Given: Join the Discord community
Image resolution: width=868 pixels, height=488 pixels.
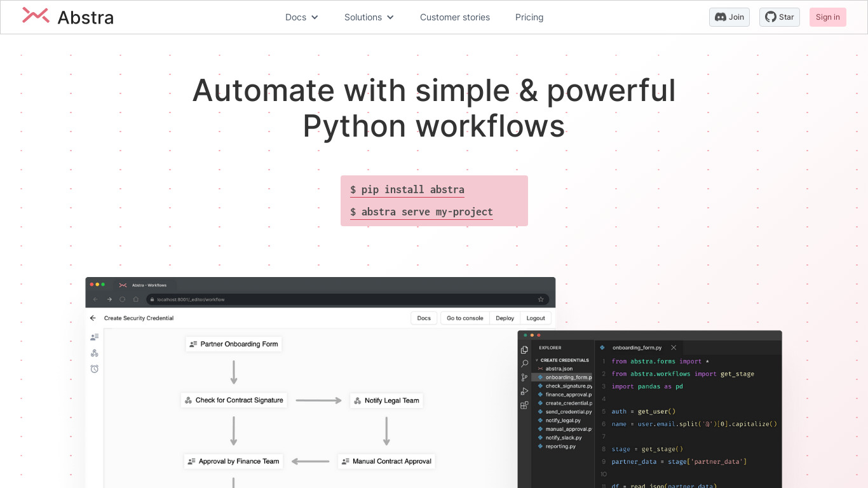Looking at the screenshot, I should click(x=729, y=17).
